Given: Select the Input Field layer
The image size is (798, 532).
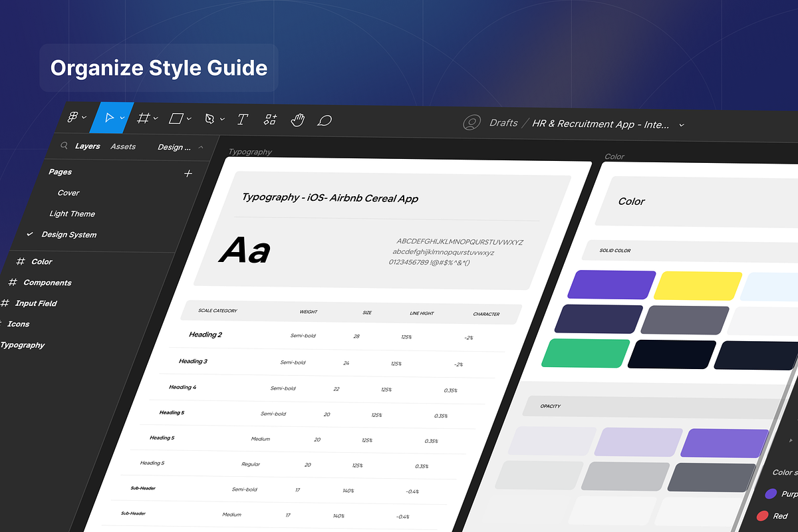Looking at the screenshot, I should pos(36,303).
